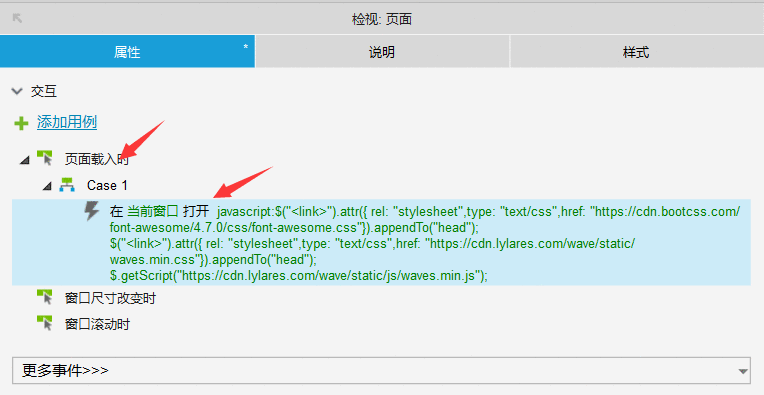Click the 窗口滚动时 cursor icon
Viewport: 764px width, 395px height.
click(45, 323)
